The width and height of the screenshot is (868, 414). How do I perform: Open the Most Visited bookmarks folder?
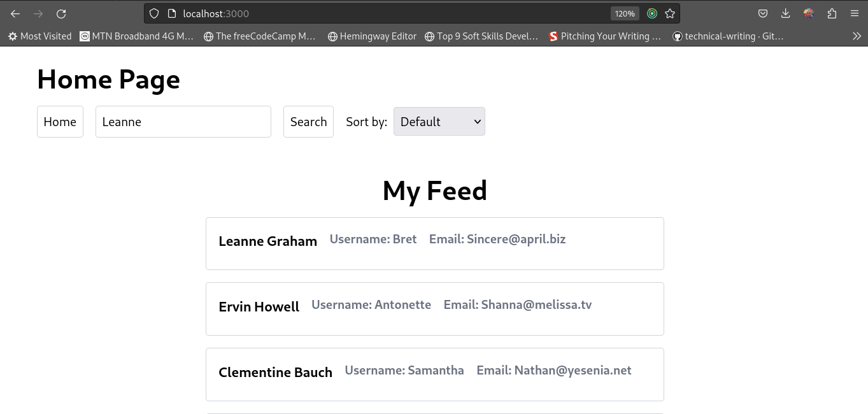(39, 36)
